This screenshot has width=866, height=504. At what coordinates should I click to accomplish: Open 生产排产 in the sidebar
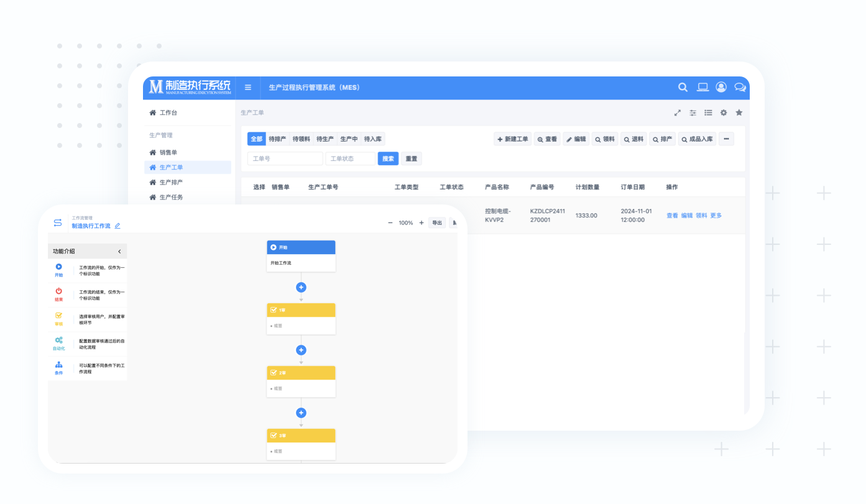coord(171,183)
